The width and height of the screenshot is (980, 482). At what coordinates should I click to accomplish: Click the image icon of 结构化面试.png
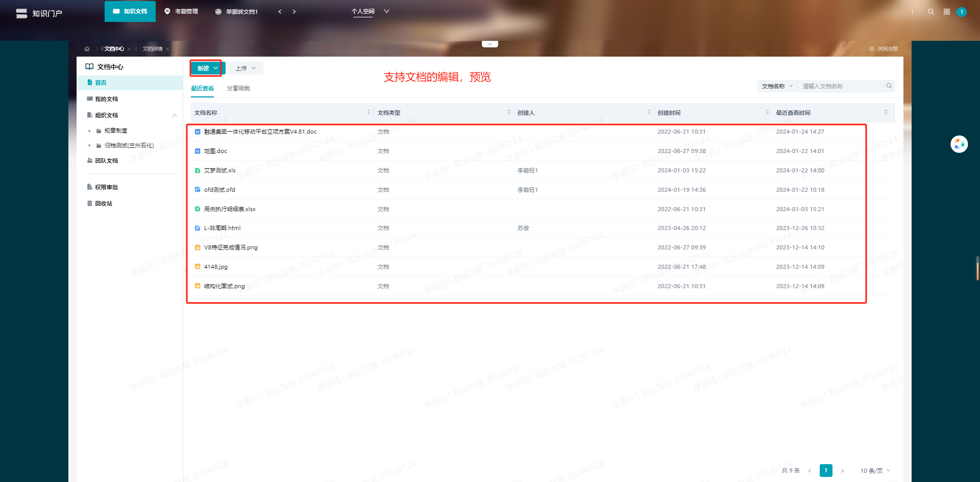[x=198, y=286]
